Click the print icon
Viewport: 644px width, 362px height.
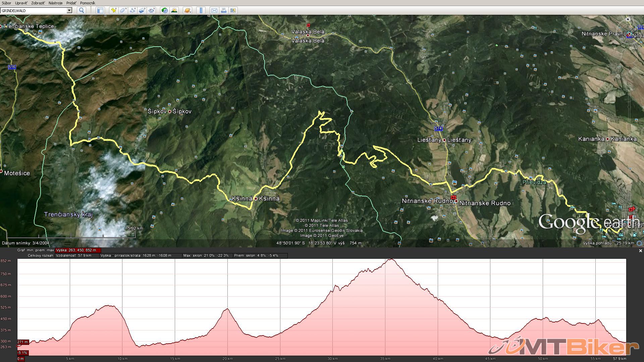[x=223, y=10]
